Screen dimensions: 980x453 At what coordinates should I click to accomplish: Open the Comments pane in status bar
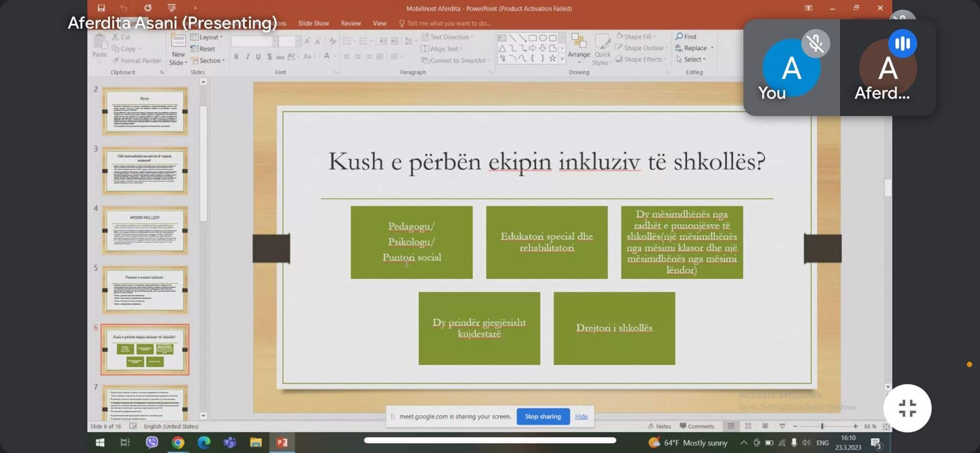697,426
